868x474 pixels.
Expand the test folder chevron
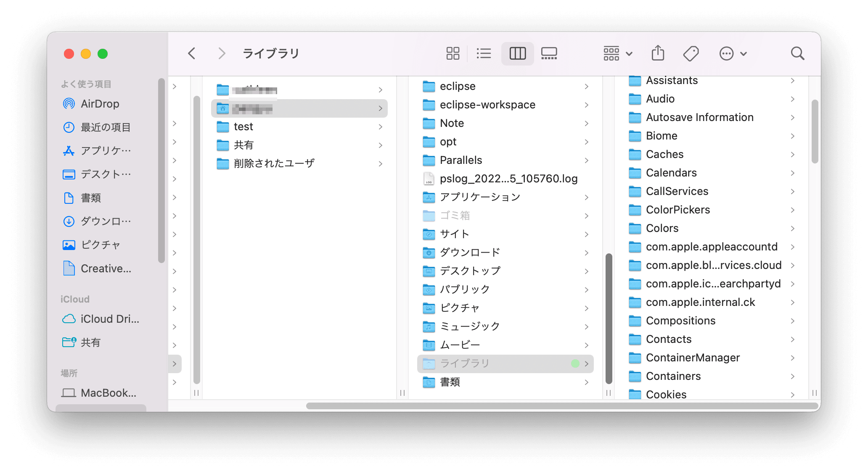click(x=380, y=126)
